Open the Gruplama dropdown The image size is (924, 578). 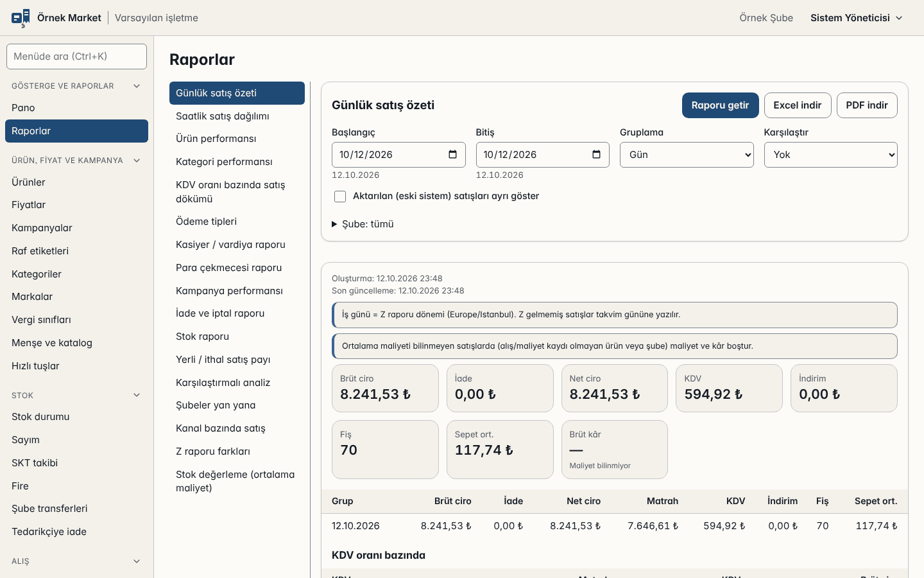pyautogui.click(x=687, y=155)
